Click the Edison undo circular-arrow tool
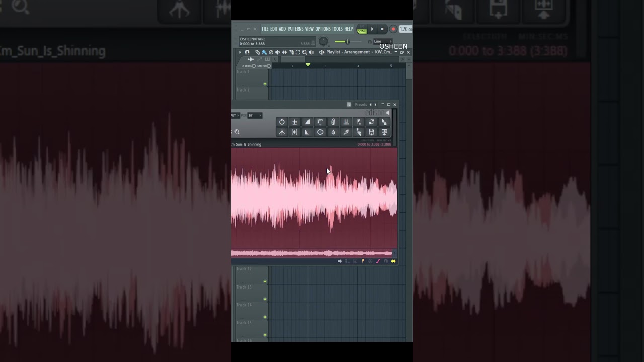The width and height of the screenshot is (644, 362). pyautogui.click(x=282, y=122)
